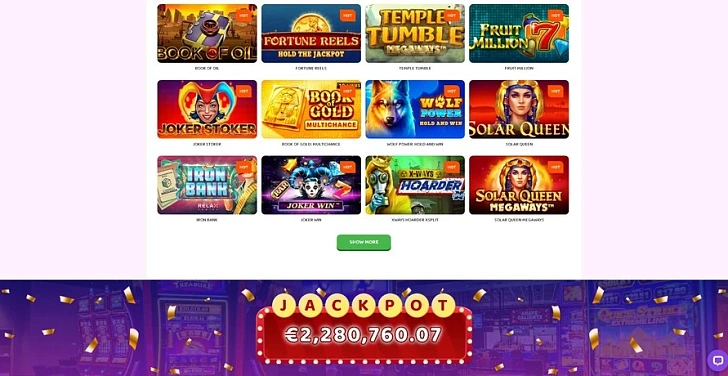Click the IRON BANK title label
Viewport: 728px width, 376px height.
(x=207, y=220)
